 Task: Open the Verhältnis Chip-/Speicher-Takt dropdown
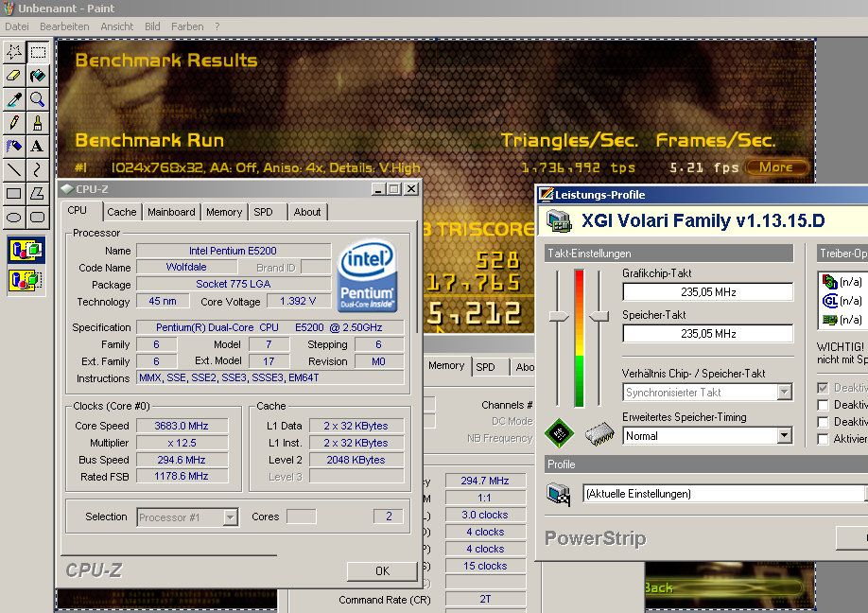coord(785,392)
